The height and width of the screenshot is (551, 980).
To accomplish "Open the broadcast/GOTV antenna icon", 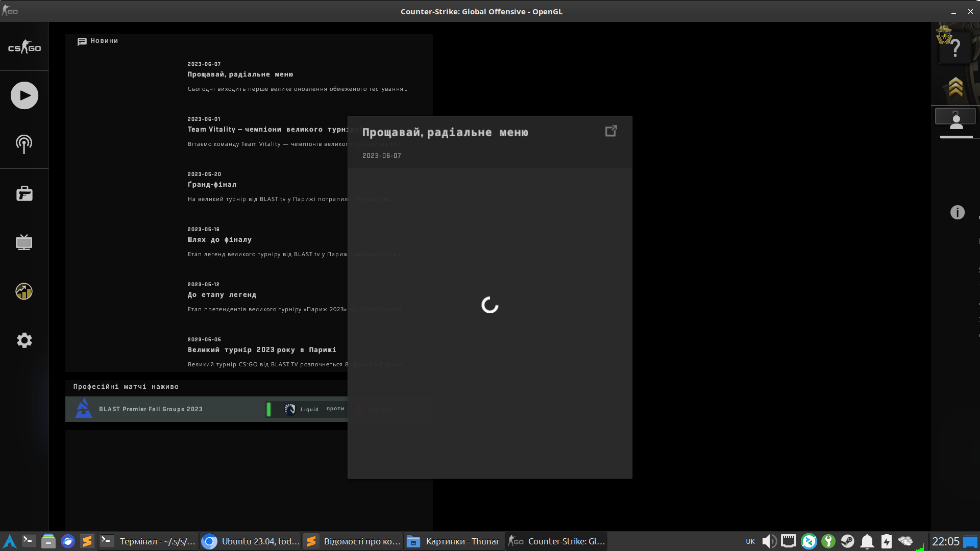I will click(x=24, y=144).
